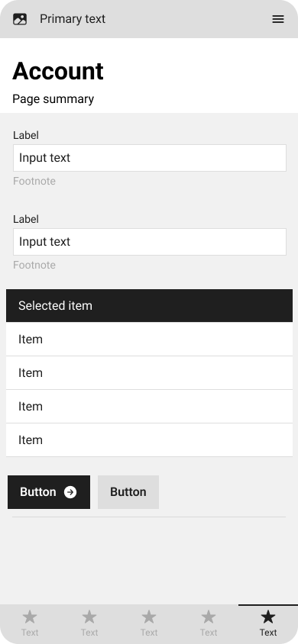Choose the last Item in the list
Screen dimensions: 298x644
point(149,440)
